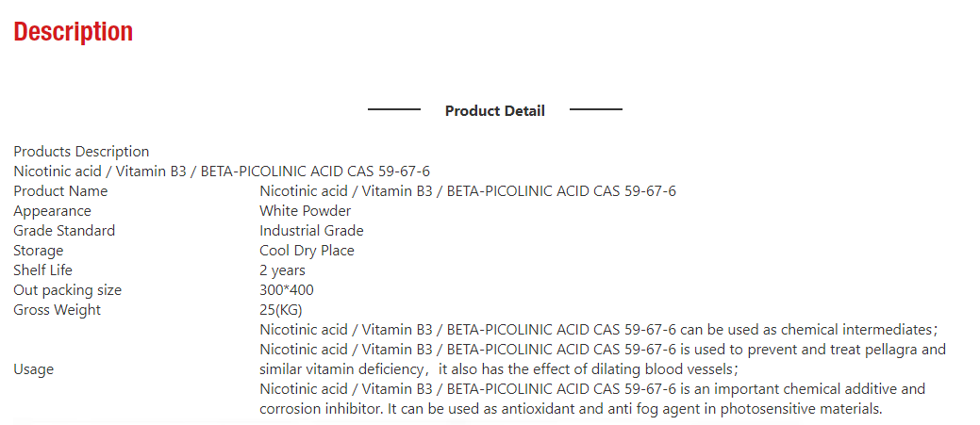
Task: Select the Grade Standard label
Action: click(64, 231)
